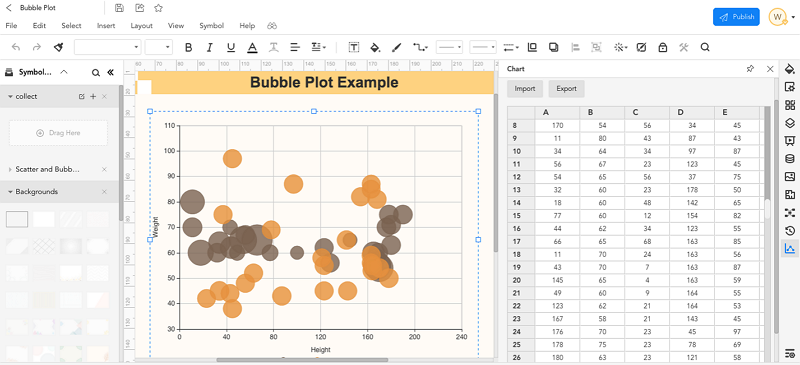Select the Format Painter tool

58,47
